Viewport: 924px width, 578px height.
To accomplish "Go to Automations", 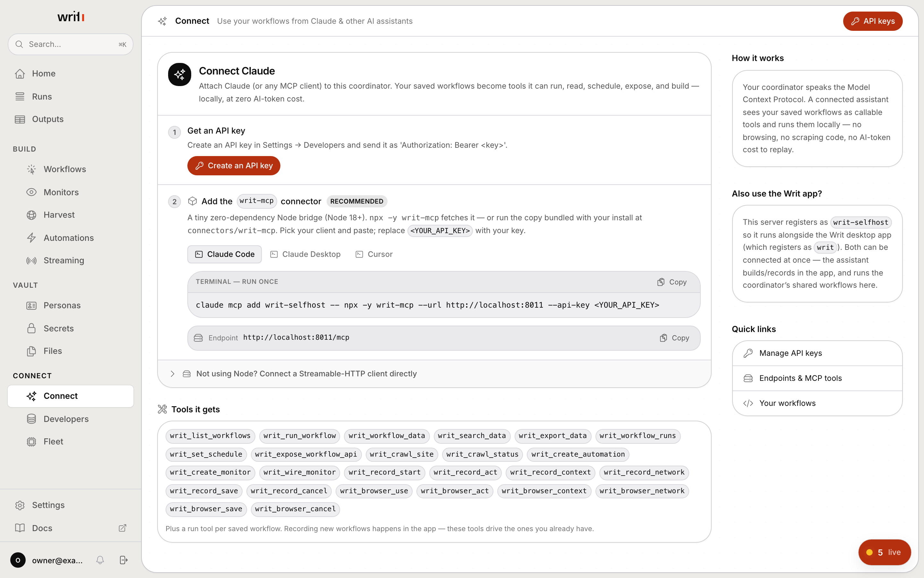I will coord(71,238).
